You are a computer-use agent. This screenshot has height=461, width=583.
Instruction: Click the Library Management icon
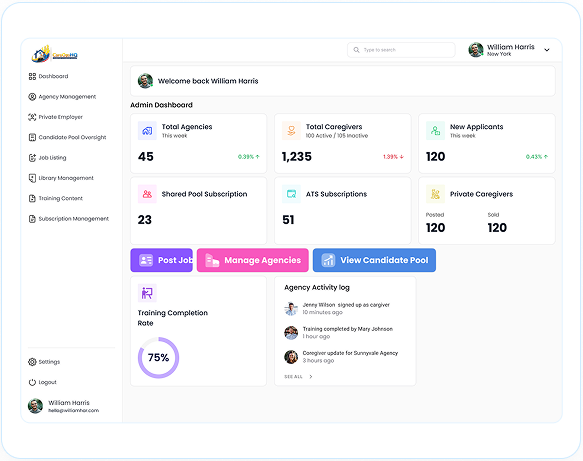pyautogui.click(x=32, y=178)
